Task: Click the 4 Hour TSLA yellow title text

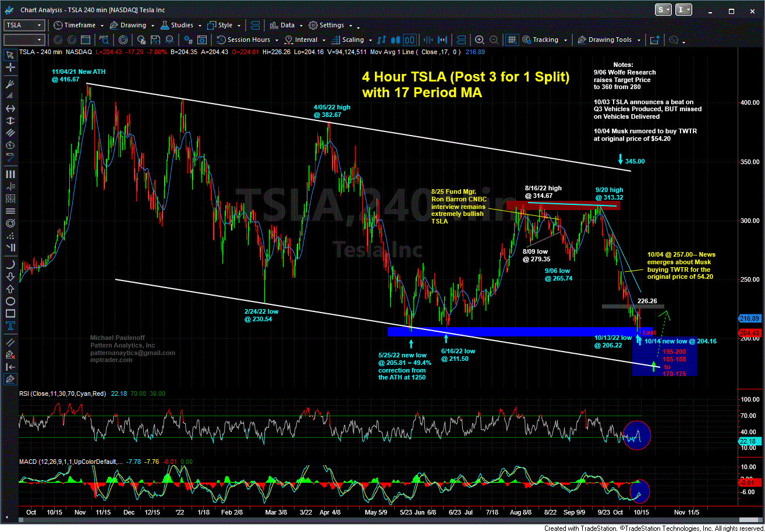Action: pos(465,84)
